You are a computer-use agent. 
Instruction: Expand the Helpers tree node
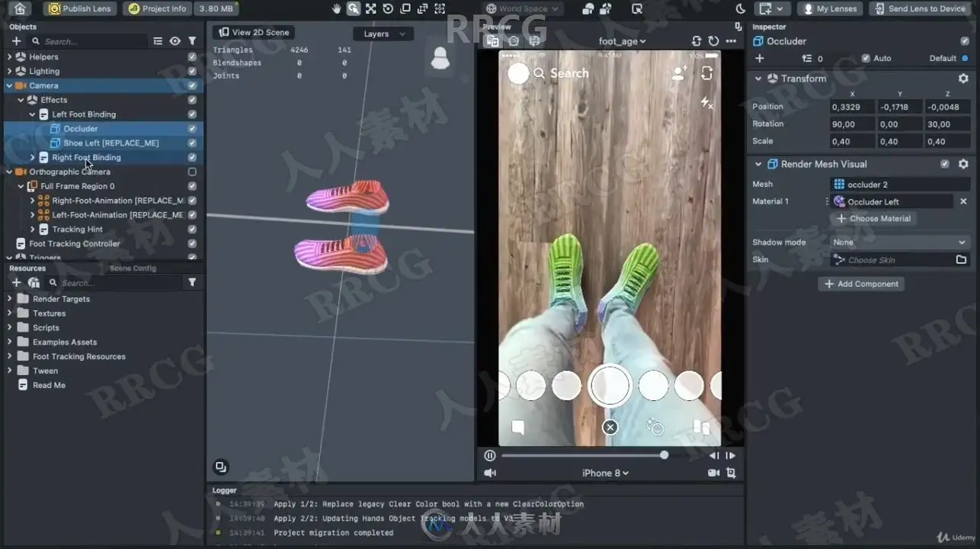[9, 56]
